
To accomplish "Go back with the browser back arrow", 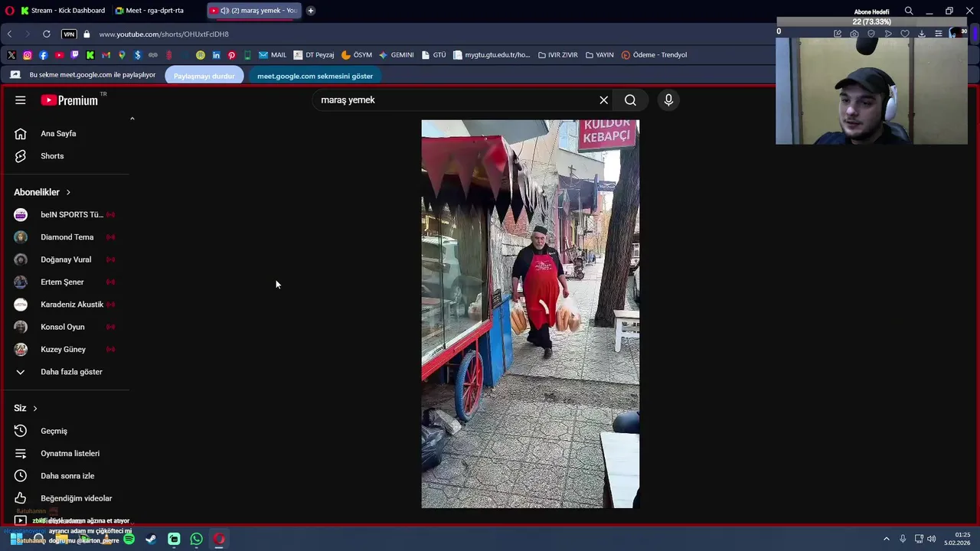I will (9, 34).
